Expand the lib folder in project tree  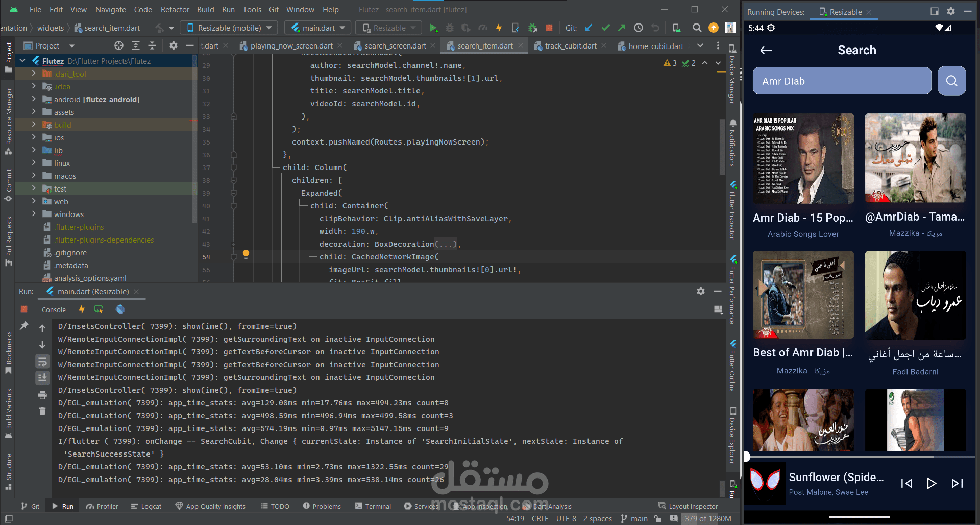34,150
